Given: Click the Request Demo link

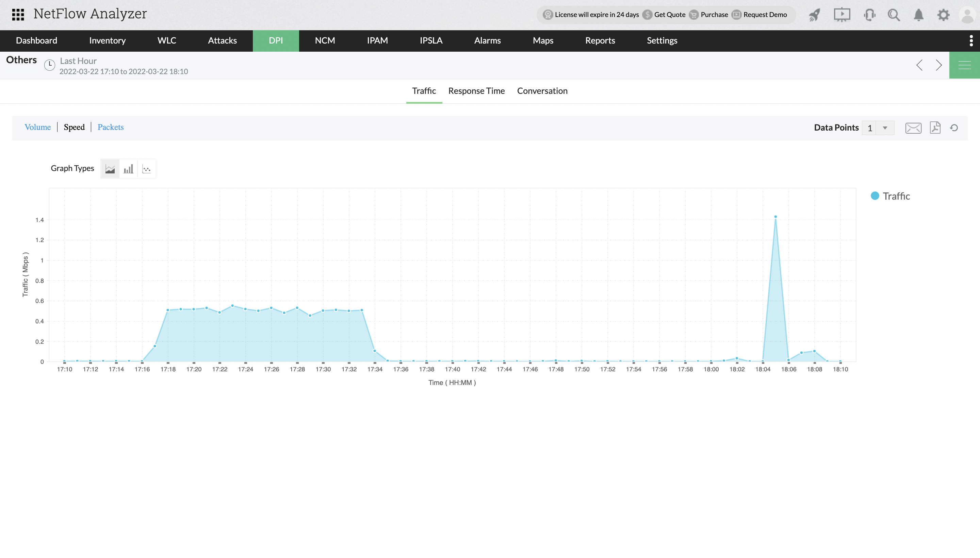Looking at the screenshot, I should coord(765,15).
